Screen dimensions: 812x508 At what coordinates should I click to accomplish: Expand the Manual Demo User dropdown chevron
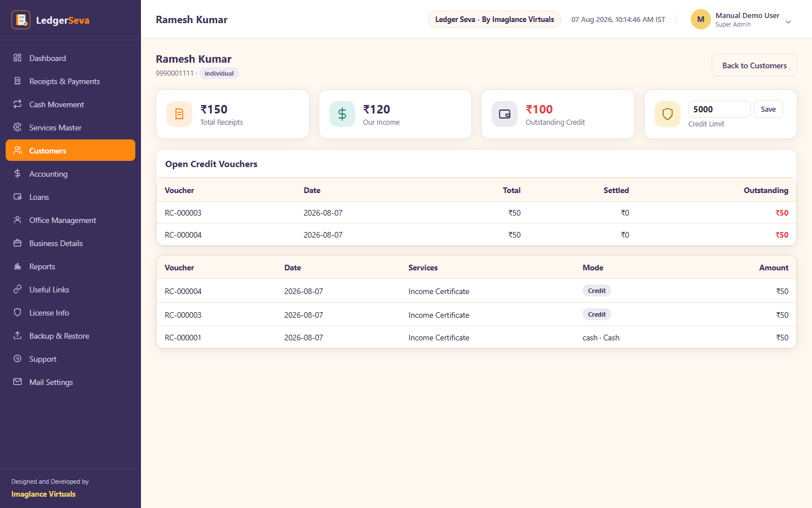(788, 22)
